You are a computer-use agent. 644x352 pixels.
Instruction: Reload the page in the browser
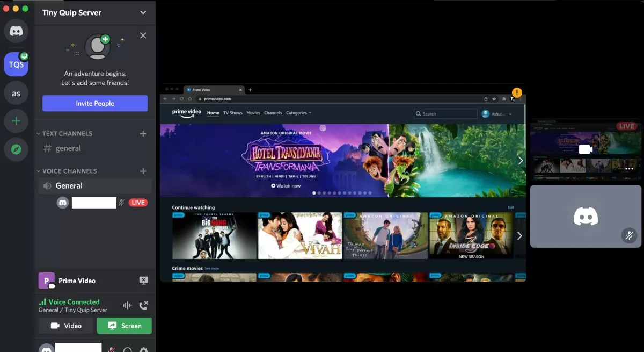coord(181,99)
